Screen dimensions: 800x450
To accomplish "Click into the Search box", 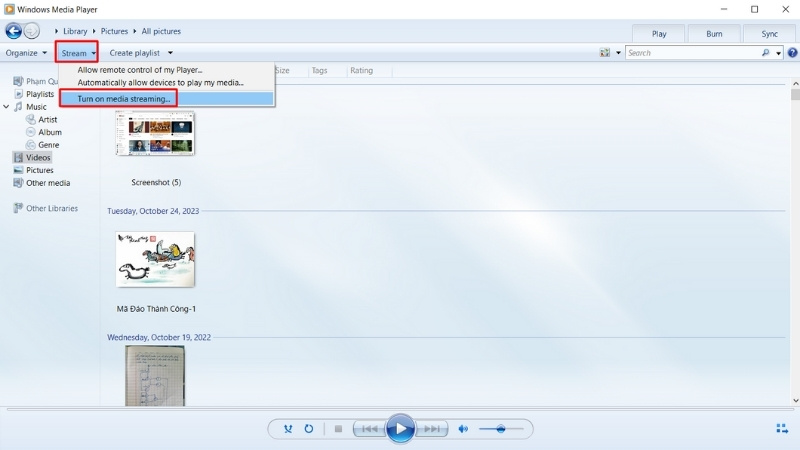I will coord(693,53).
